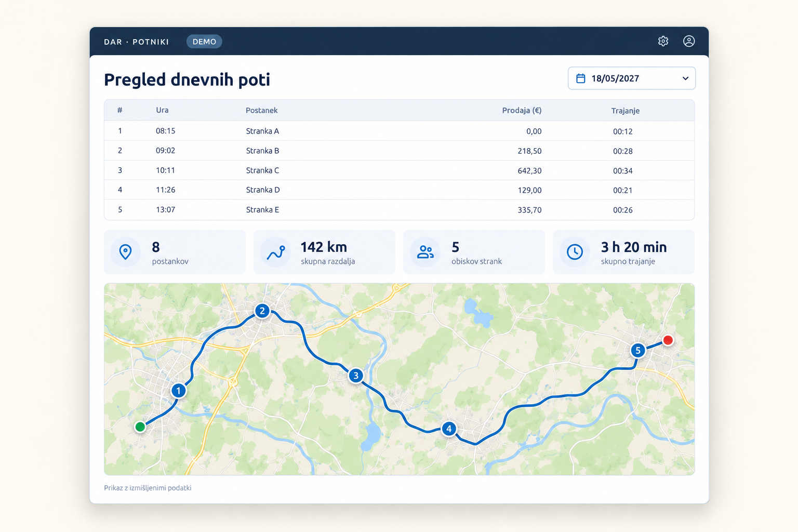
Task: Click the Prikaz z izmišljenimi podatki note
Action: tap(148, 488)
